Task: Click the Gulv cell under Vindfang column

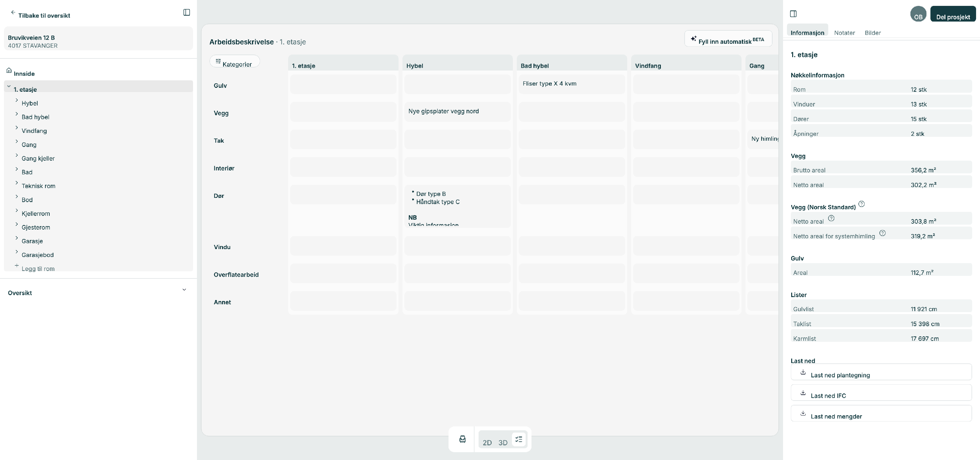Action: pyautogui.click(x=686, y=84)
